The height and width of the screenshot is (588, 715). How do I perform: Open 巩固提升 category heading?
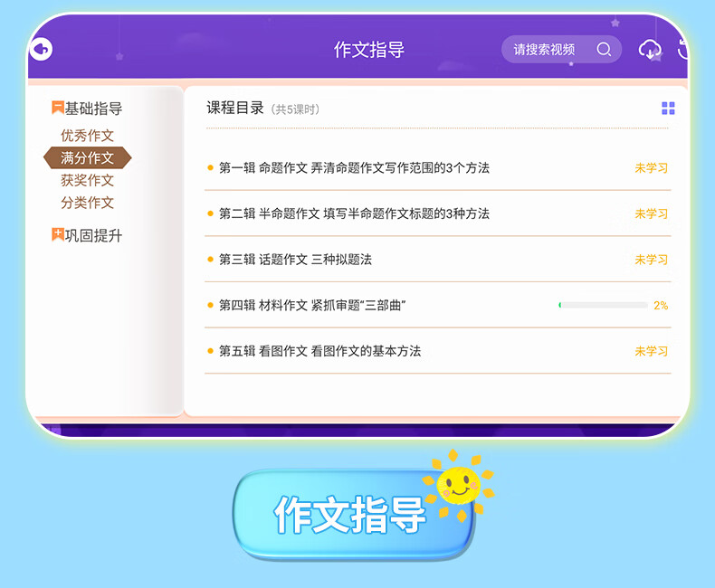(x=93, y=236)
